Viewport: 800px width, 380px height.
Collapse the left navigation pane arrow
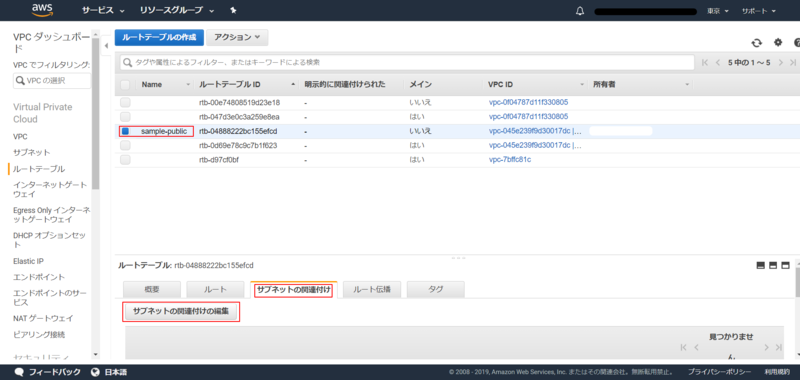tap(106, 46)
